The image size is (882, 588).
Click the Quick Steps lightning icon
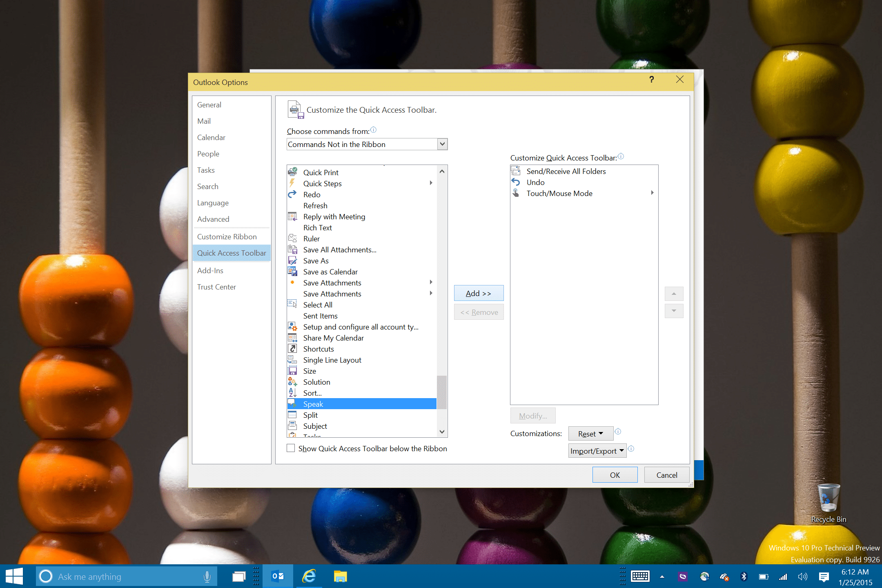[292, 183]
